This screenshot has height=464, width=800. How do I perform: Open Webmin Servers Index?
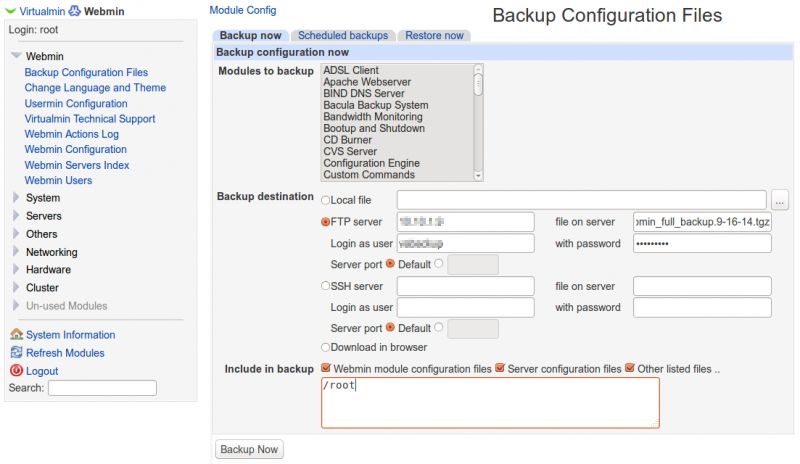pyautogui.click(x=77, y=165)
